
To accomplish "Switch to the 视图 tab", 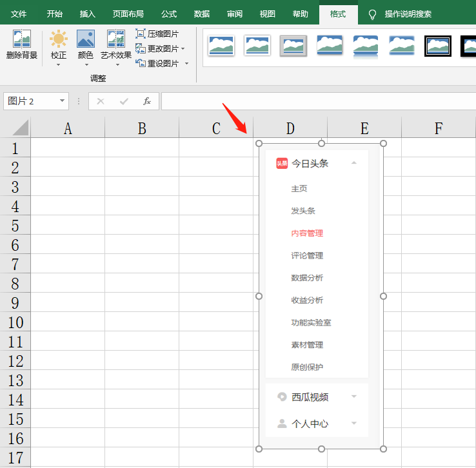I will [x=268, y=14].
